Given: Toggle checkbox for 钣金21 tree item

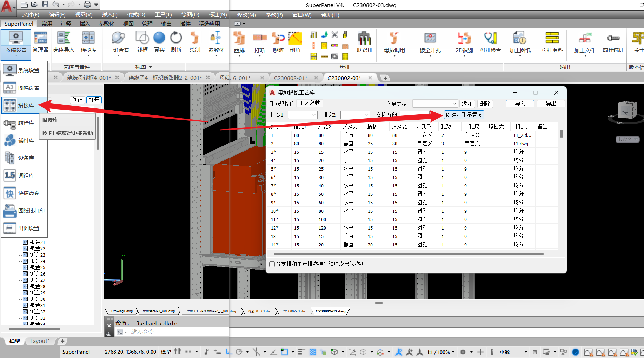Looking at the screenshot, I should coord(25,242).
